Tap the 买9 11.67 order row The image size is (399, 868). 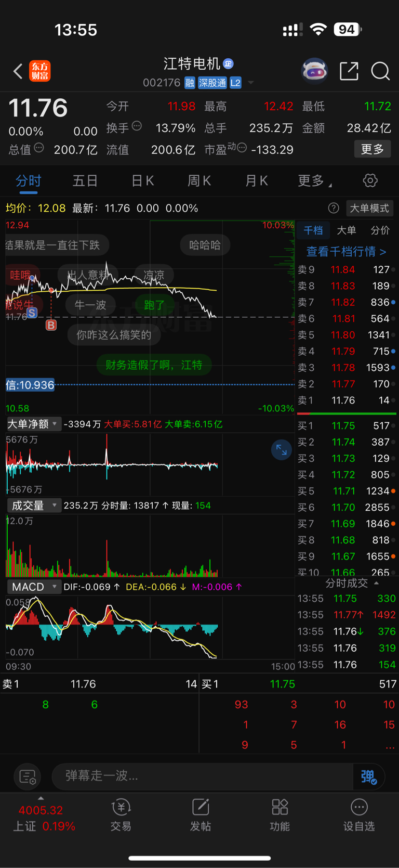pyautogui.click(x=347, y=556)
